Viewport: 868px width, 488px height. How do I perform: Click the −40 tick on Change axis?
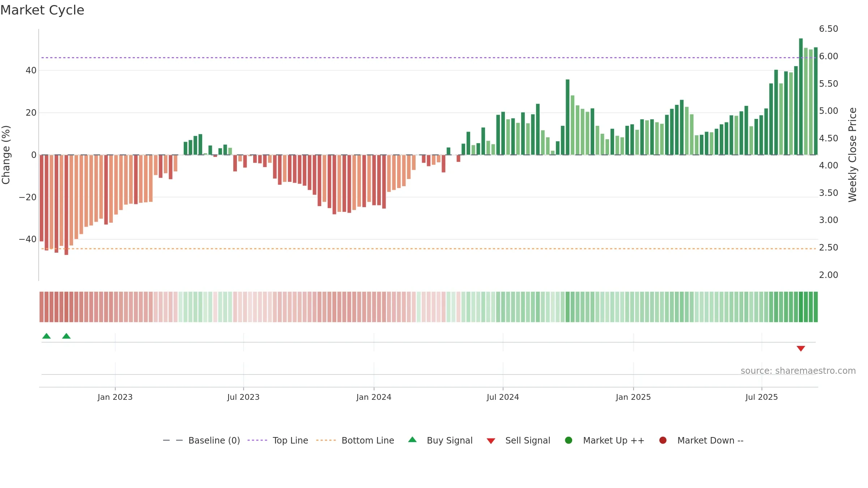tap(28, 239)
